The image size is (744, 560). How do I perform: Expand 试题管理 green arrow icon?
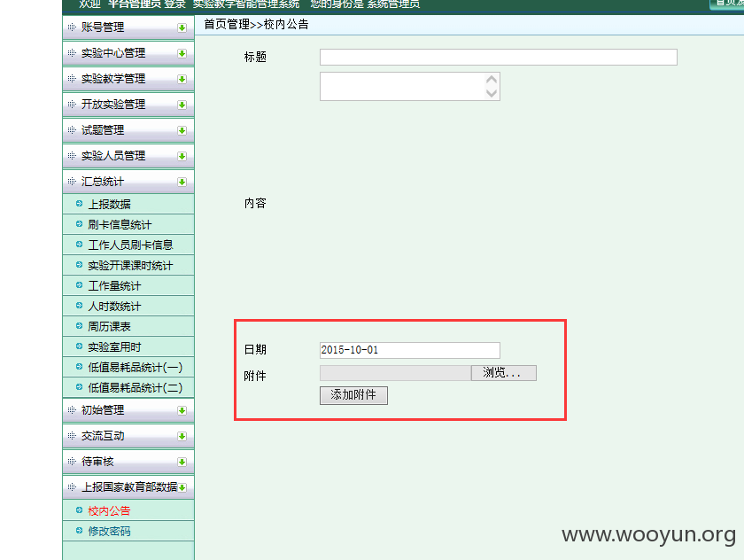[x=182, y=130]
